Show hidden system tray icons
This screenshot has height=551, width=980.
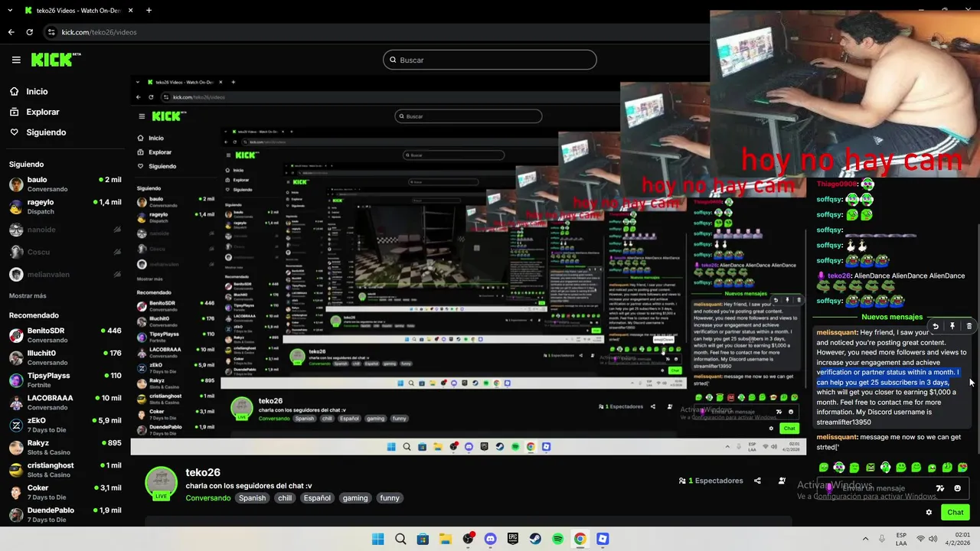tap(865, 539)
